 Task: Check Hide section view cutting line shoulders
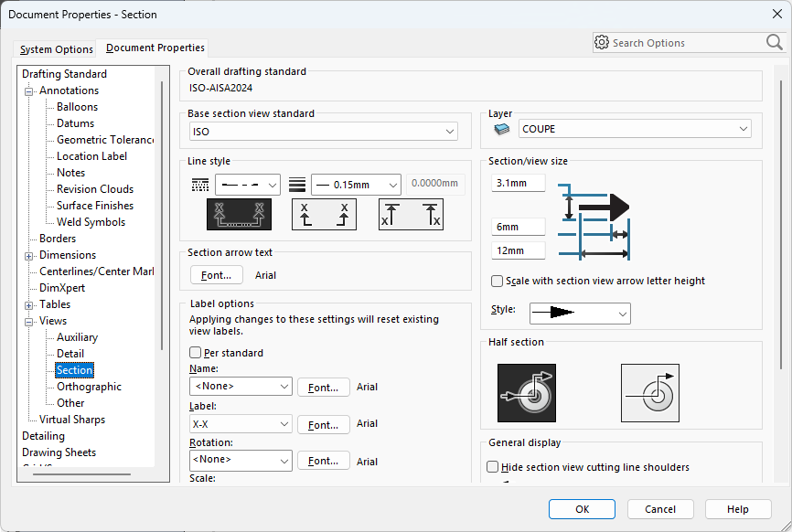[x=494, y=467]
